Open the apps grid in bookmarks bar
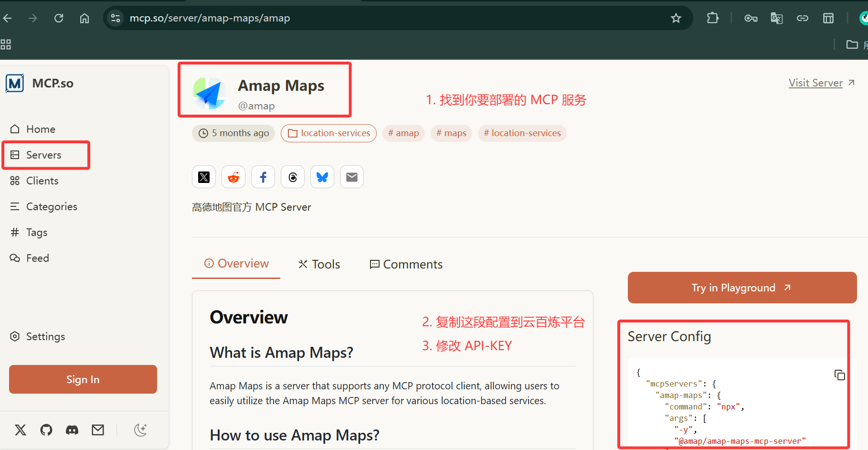This screenshot has height=450, width=868. (x=6, y=44)
